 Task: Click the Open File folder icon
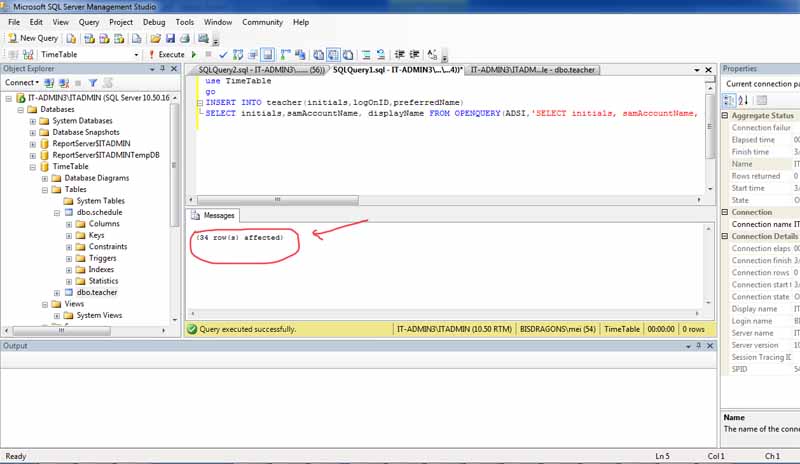point(156,38)
